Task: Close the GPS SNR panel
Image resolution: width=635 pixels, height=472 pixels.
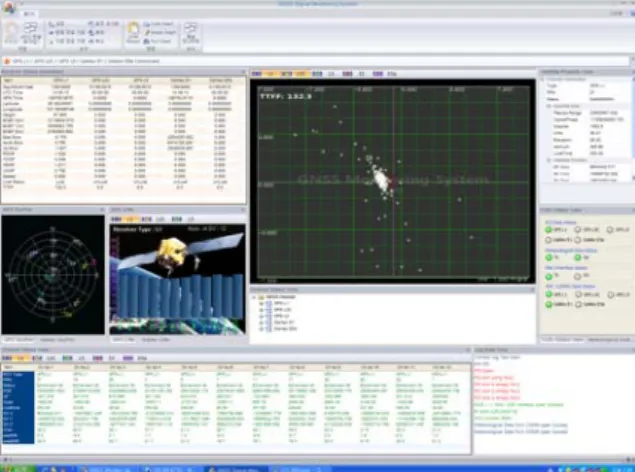Action: tap(243, 209)
